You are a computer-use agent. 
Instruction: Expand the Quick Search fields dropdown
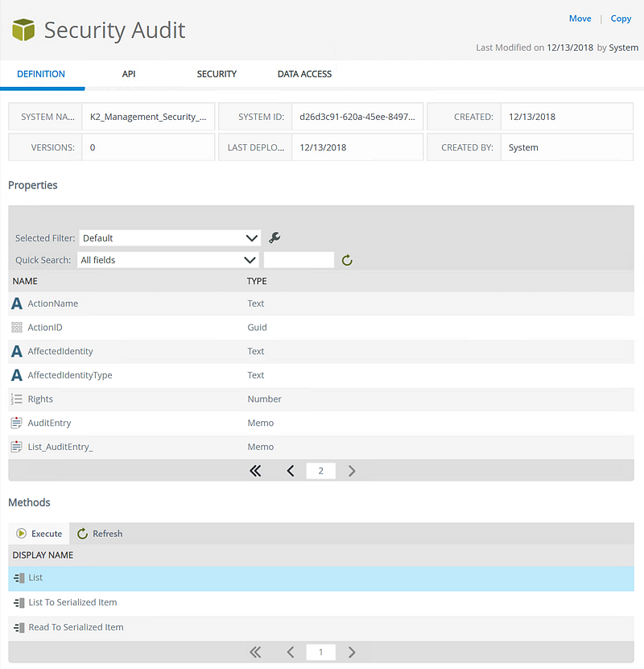pyautogui.click(x=167, y=260)
